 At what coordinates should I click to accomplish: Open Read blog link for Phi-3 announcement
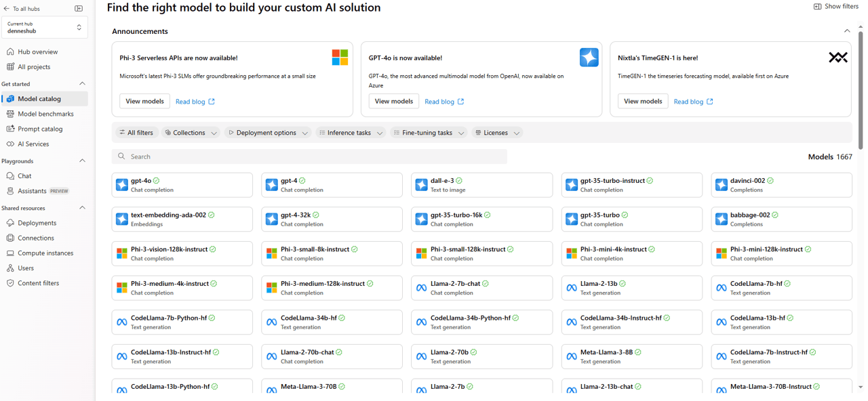195,102
